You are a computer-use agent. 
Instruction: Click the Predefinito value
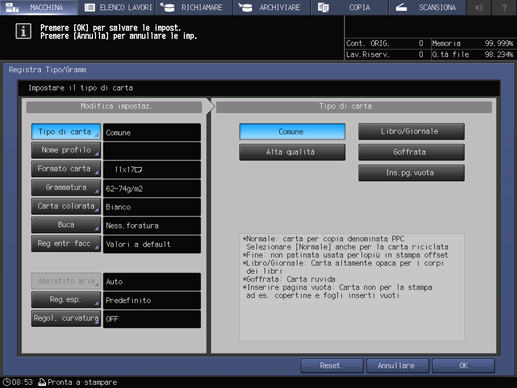tap(152, 300)
